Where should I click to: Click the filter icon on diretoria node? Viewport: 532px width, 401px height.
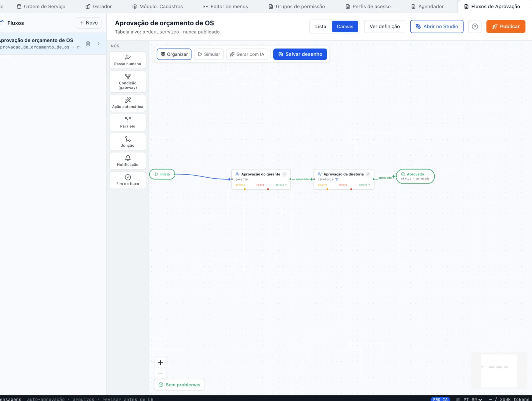click(336, 180)
